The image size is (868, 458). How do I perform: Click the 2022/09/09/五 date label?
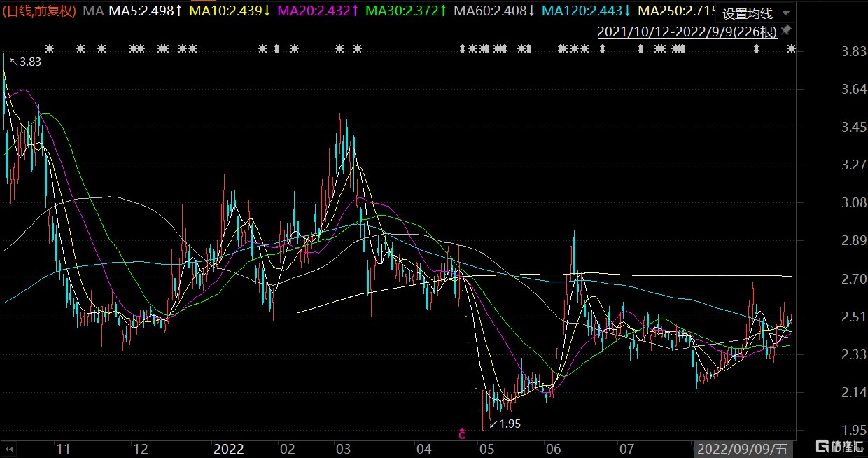point(744,448)
